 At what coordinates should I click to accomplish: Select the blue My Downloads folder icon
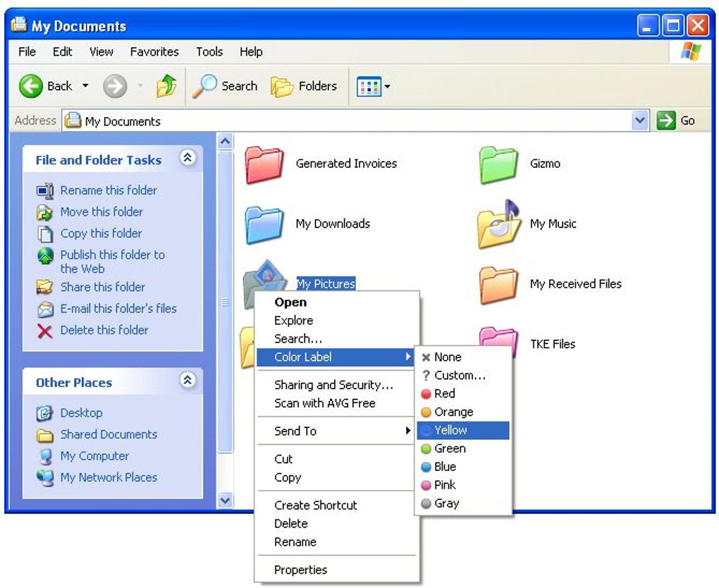(264, 225)
